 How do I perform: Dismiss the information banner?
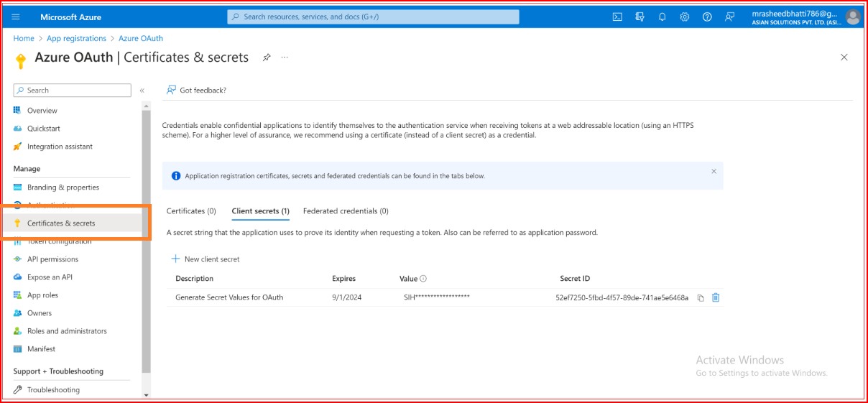[714, 171]
